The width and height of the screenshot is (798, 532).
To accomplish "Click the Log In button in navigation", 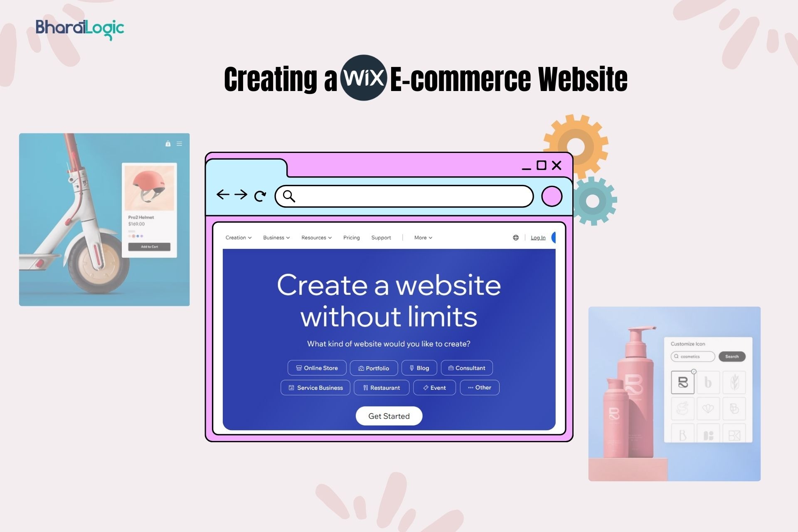I will tap(539, 237).
